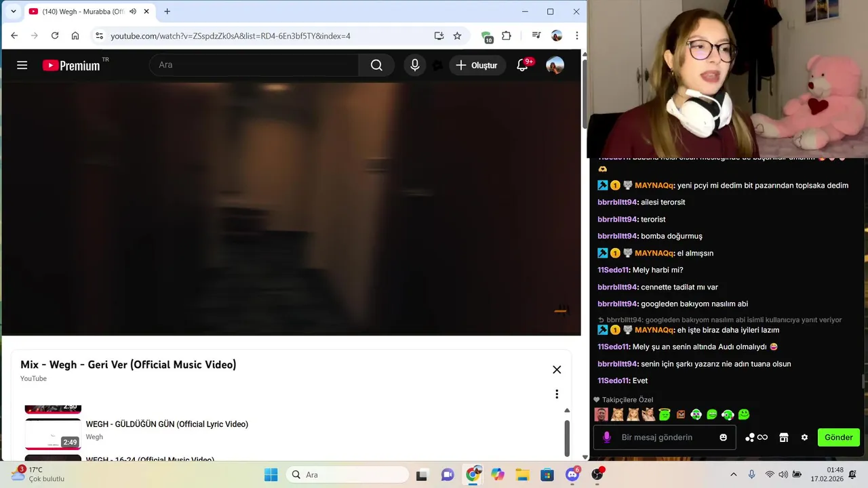The height and width of the screenshot is (488, 868).
Task: Open Discord from the taskbar
Action: (x=572, y=474)
